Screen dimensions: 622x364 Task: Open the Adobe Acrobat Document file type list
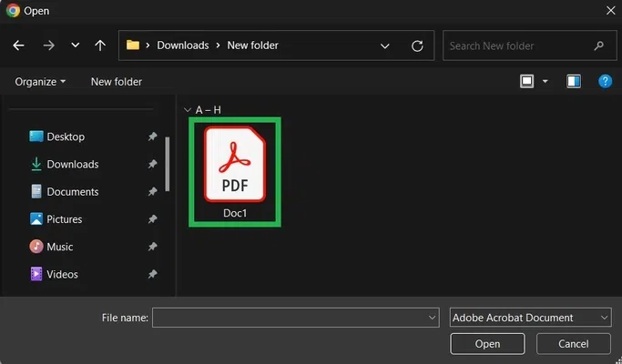530,318
